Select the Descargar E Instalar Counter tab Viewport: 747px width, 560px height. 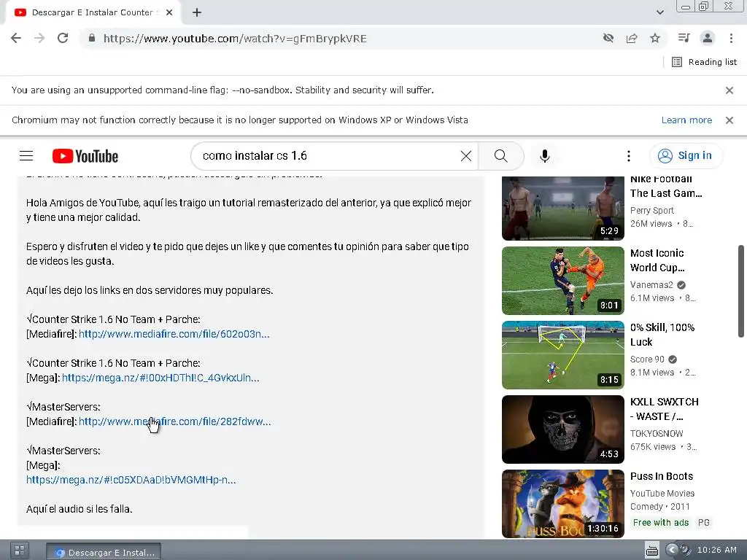[x=92, y=12]
